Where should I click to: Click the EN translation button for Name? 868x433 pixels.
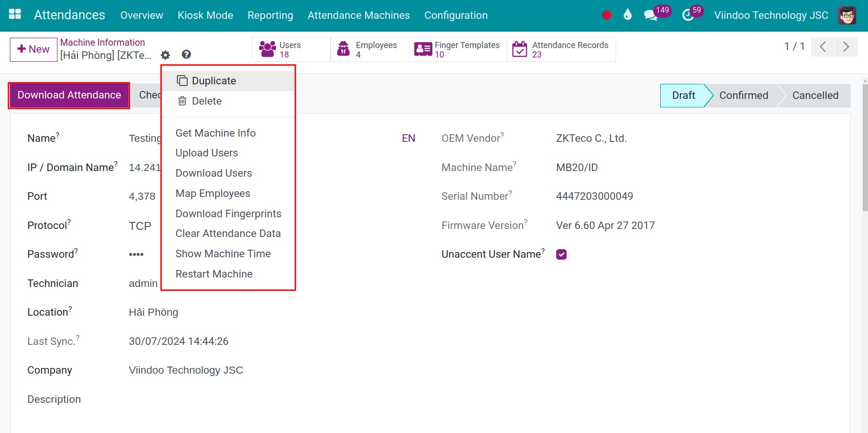coord(408,139)
